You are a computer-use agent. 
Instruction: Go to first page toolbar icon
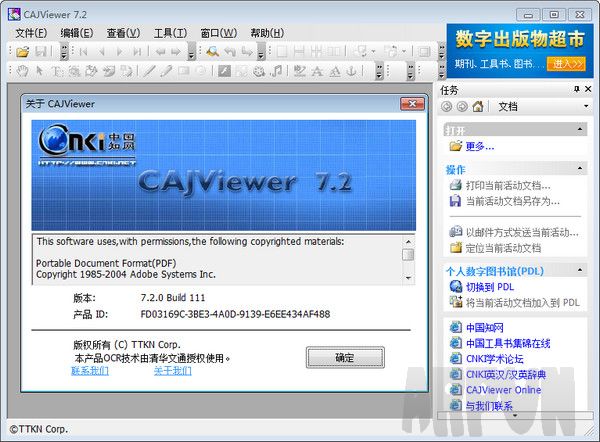tap(83, 51)
